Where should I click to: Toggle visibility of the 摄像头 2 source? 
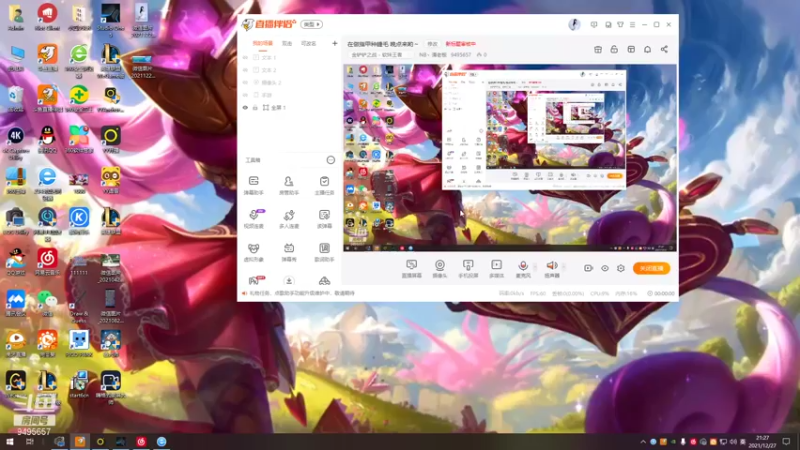point(245,83)
